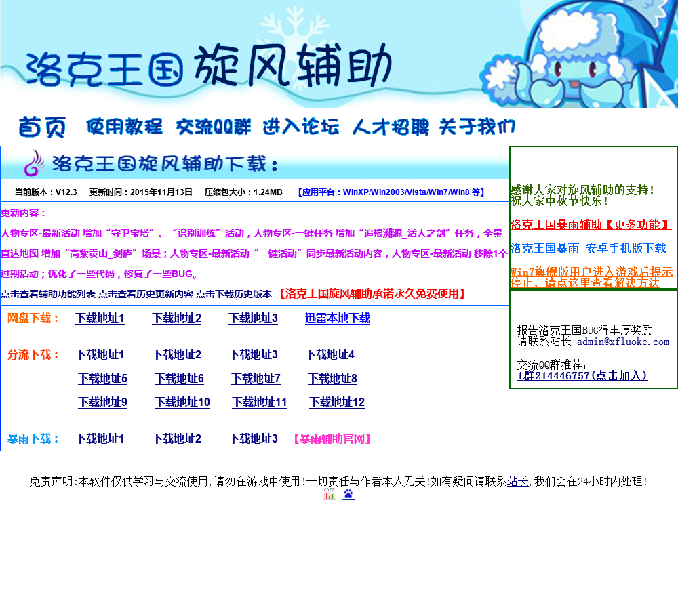Open the 关于我们 navigation item

[x=477, y=127]
